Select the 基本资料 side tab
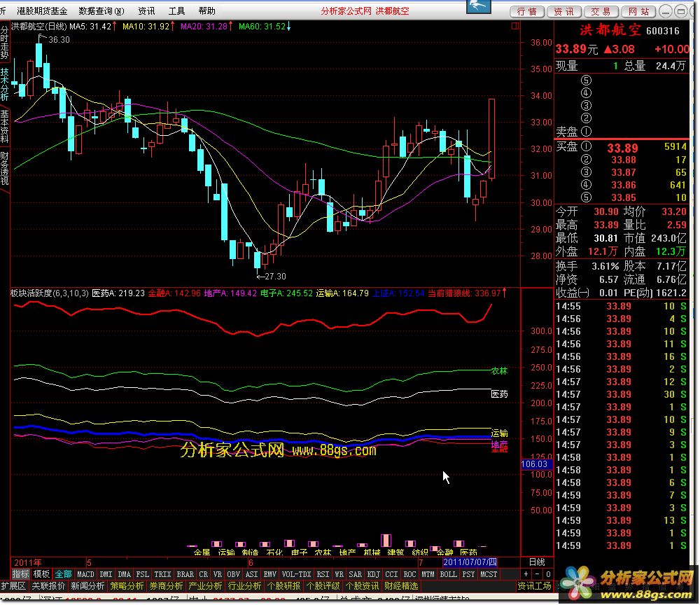 [x=4, y=127]
